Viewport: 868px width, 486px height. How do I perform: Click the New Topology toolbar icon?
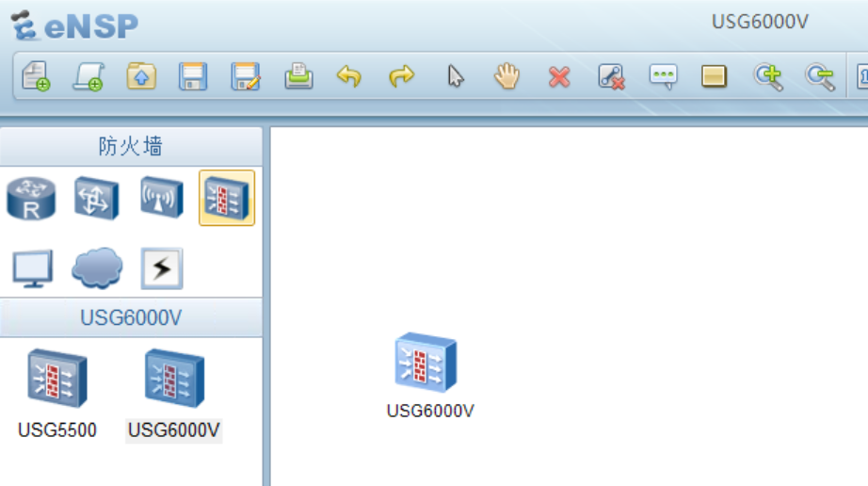tap(36, 76)
